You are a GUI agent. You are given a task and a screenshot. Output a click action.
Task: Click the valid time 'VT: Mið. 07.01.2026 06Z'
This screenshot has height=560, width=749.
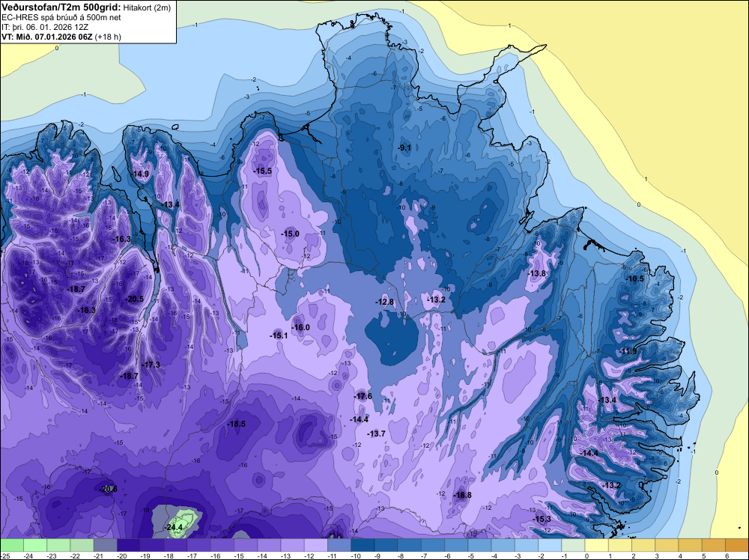47,37
